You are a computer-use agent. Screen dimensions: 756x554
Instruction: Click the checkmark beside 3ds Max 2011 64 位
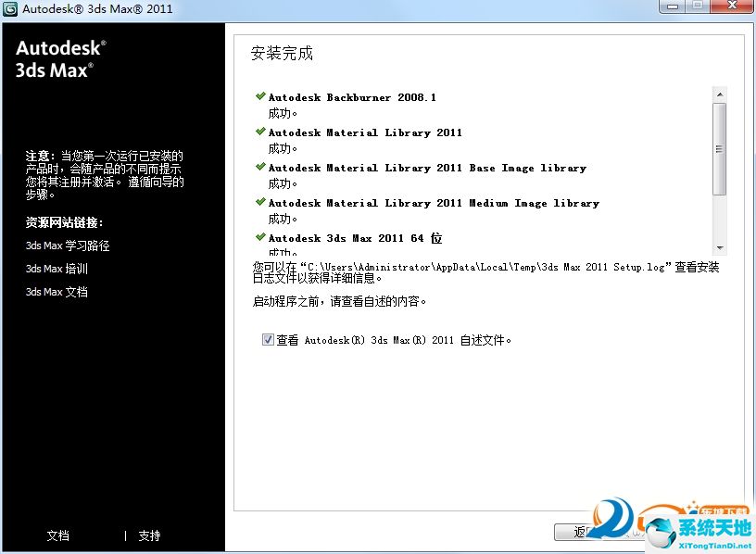coord(260,237)
